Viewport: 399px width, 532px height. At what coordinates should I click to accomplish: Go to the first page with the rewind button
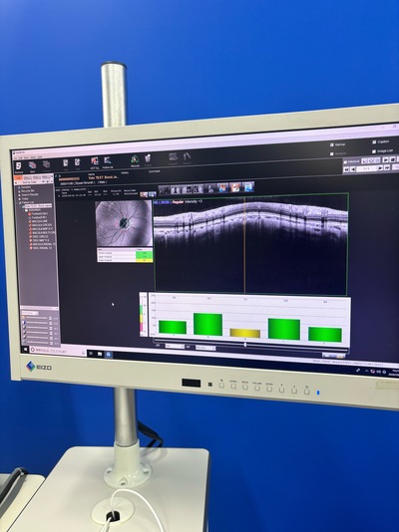346,169
